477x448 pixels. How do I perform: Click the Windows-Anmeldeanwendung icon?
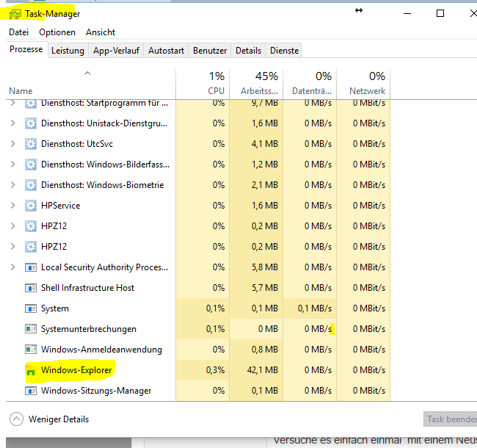(31, 350)
